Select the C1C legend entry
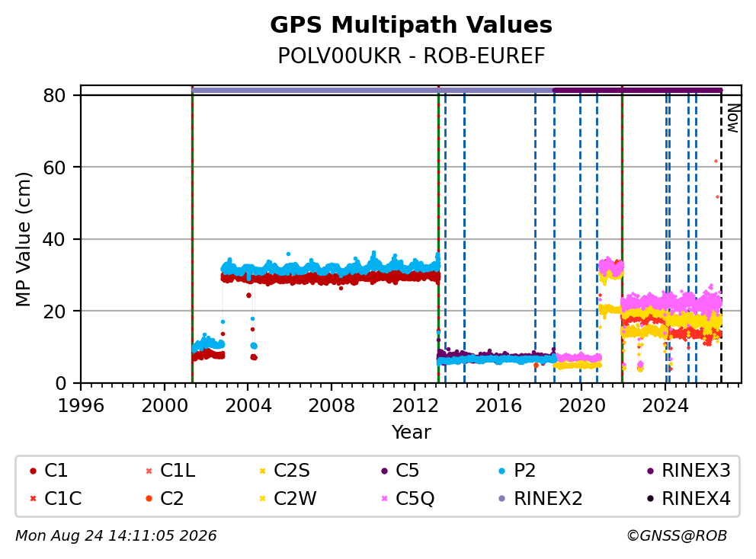 pyautogui.click(x=55, y=498)
